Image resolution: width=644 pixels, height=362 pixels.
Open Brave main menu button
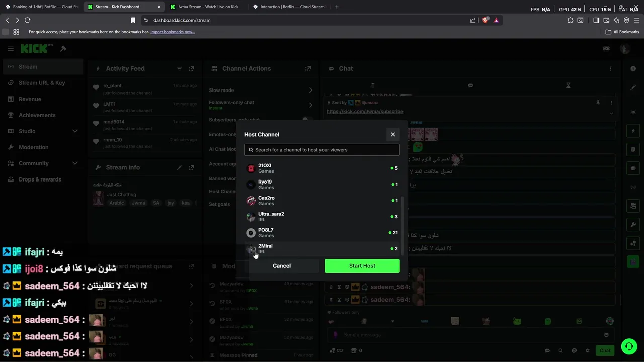click(636, 20)
